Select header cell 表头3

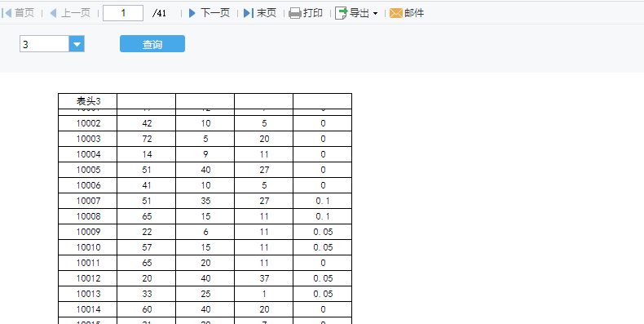pyautogui.click(x=88, y=101)
